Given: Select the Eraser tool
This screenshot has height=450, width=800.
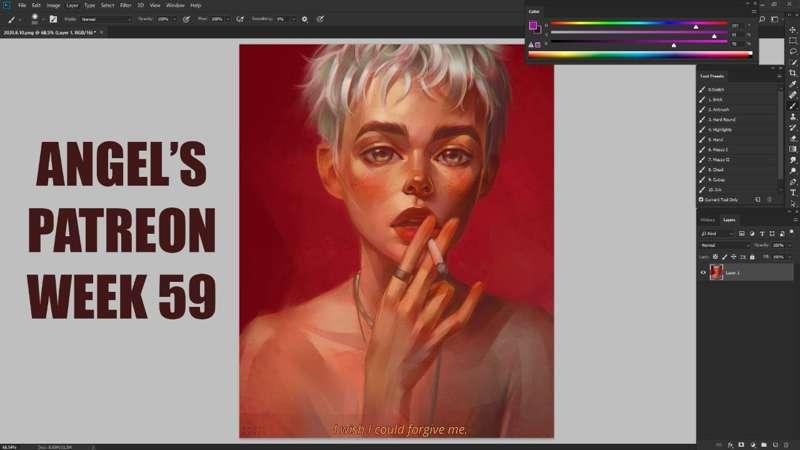Looking at the screenshot, I should point(792,138).
